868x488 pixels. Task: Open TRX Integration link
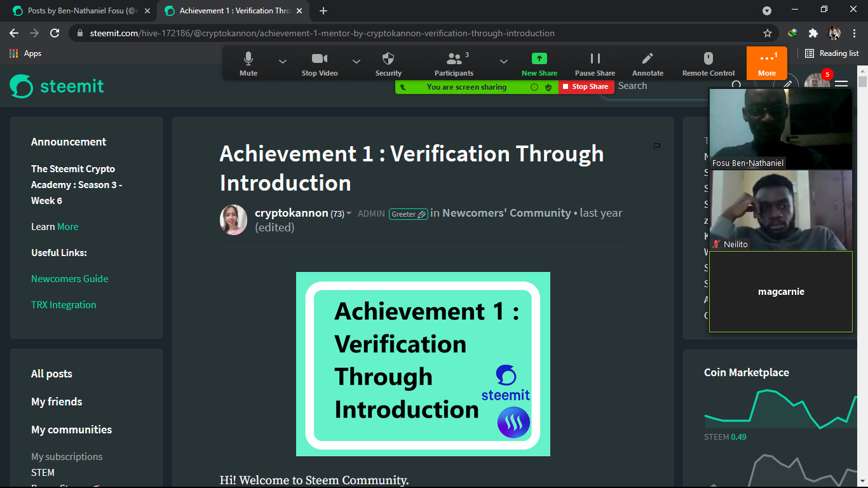[64, 305]
